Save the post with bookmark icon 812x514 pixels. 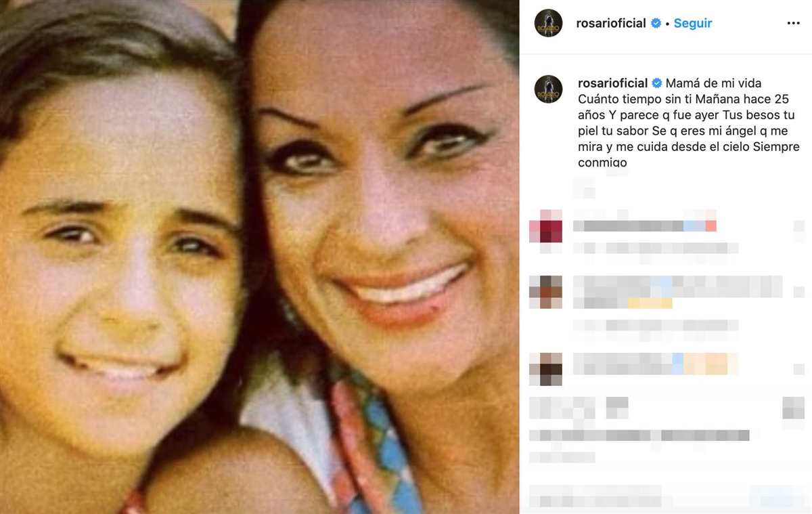coord(793,408)
